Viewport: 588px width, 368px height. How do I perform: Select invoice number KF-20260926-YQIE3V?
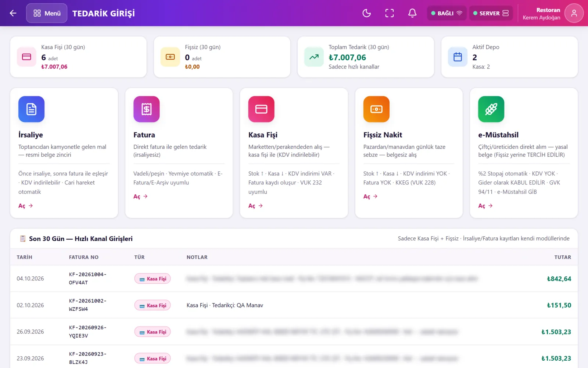pyautogui.click(x=88, y=332)
